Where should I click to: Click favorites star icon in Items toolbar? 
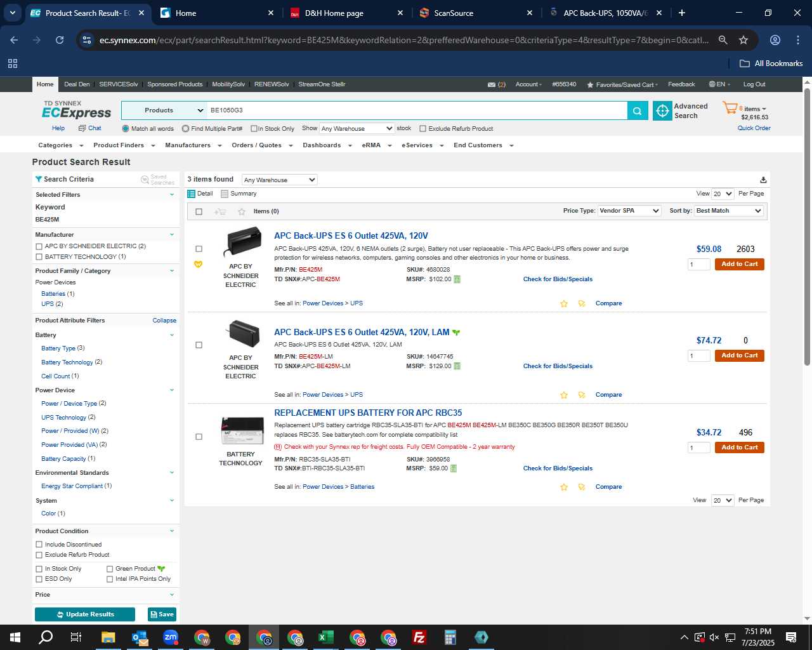coord(241,211)
